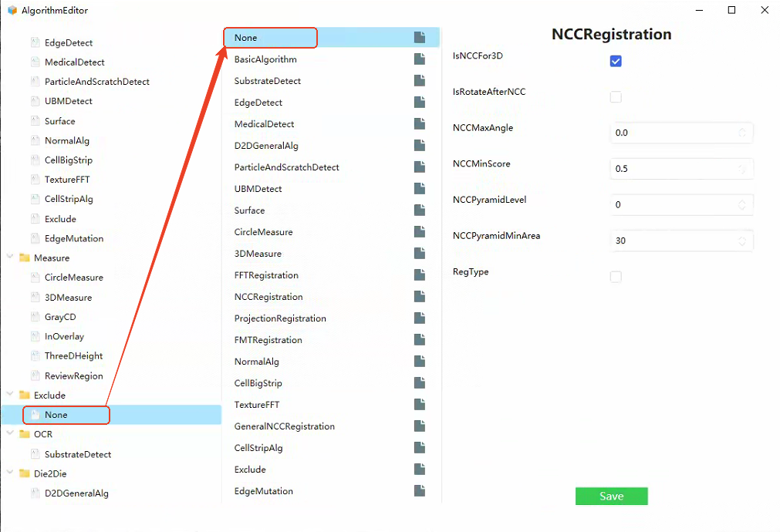The width and height of the screenshot is (780, 532).
Task: Click the file icon beside MedicalDetect in middle list
Action: pos(420,124)
